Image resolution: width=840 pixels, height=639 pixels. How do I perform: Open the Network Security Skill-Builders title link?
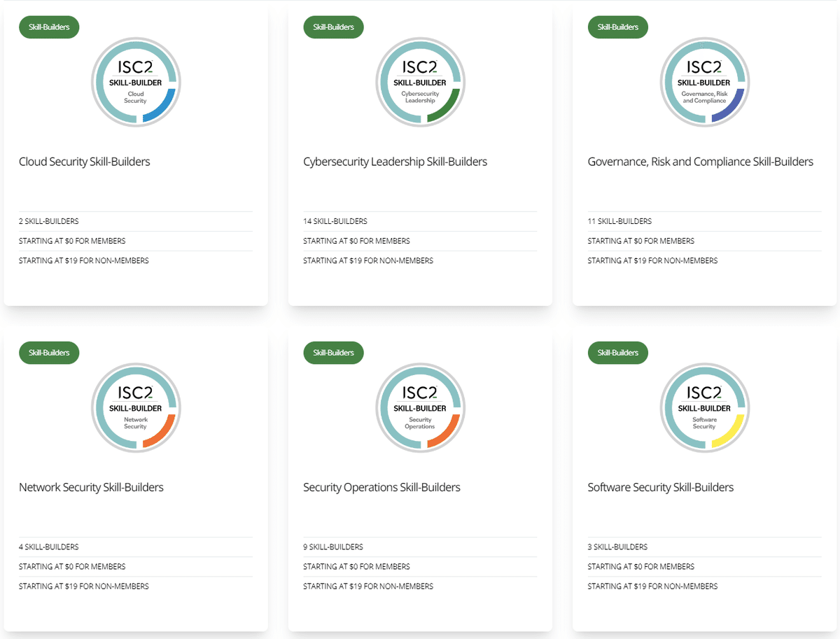click(91, 487)
